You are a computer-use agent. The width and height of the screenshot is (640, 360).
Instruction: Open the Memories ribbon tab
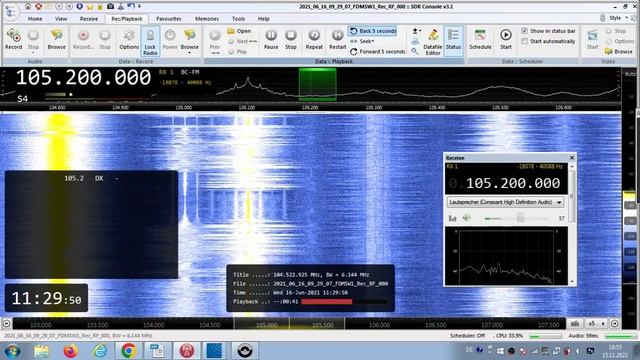tap(207, 19)
